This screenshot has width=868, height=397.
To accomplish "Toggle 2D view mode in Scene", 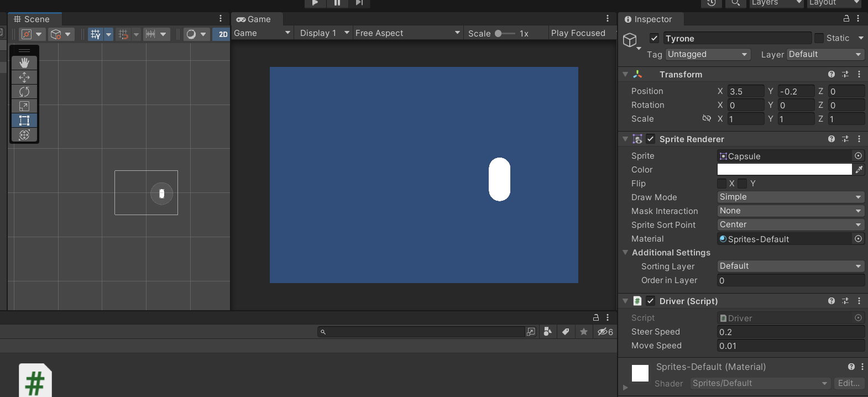I will [223, 34].
